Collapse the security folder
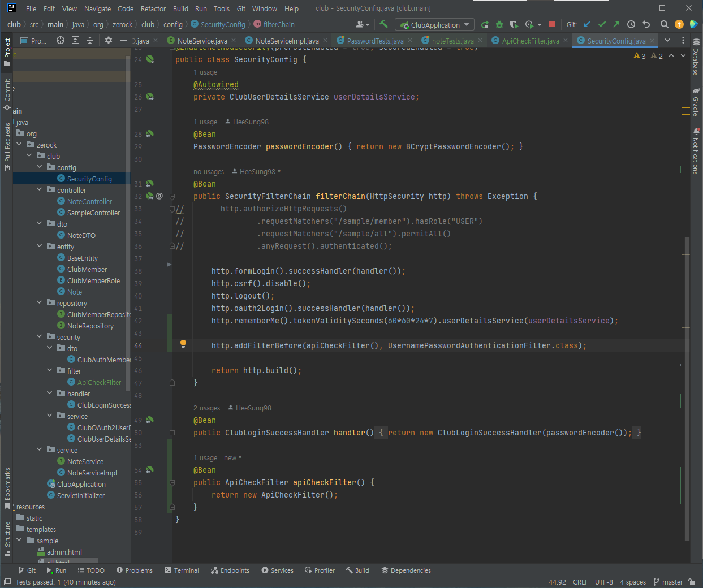 pyautogui.click(x=40, y=337)
